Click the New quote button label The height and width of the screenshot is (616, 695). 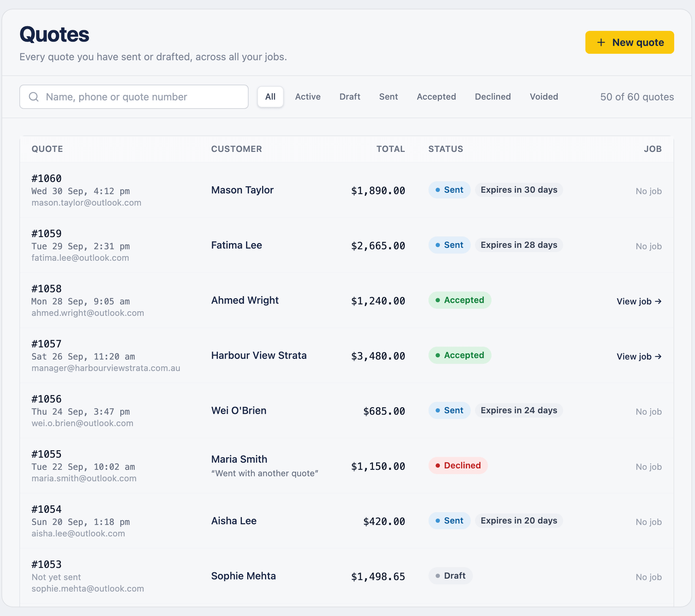638,42
